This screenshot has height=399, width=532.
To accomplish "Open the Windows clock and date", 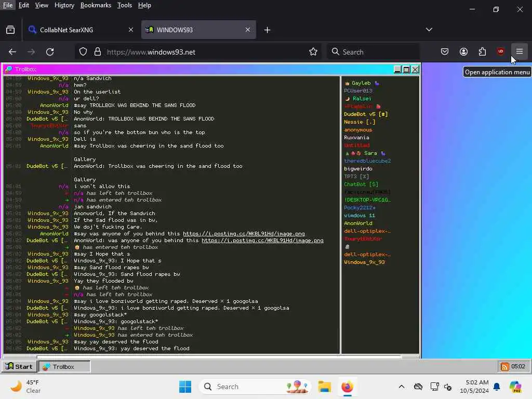I will click(x=474, y=387).
